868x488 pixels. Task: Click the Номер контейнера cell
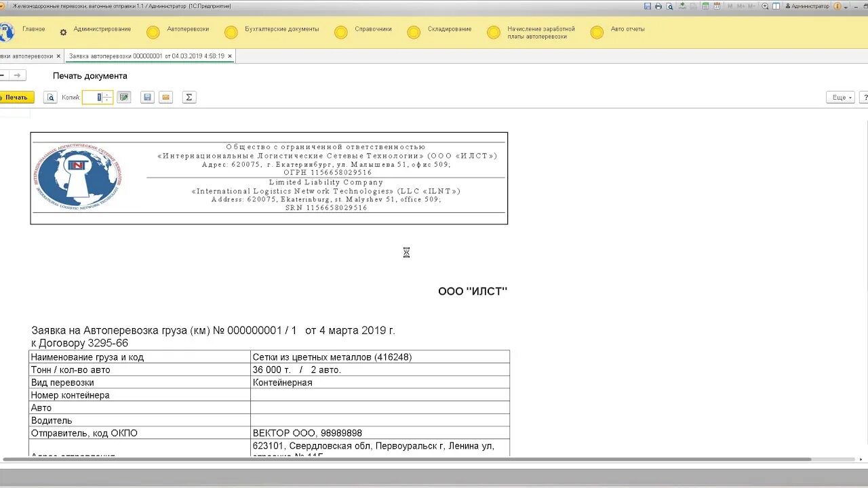coord(140,395)
